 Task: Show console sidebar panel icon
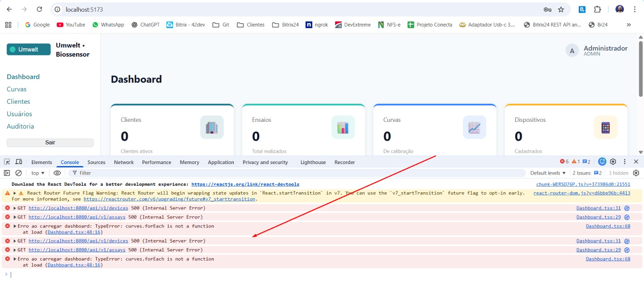pyautogui.click(x=7, y=173)
